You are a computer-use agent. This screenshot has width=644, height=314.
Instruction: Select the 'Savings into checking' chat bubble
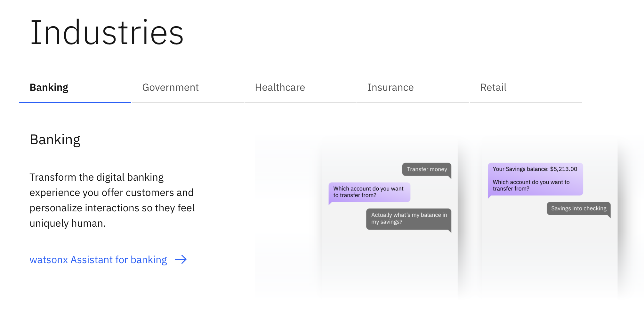tap(578, 208)
